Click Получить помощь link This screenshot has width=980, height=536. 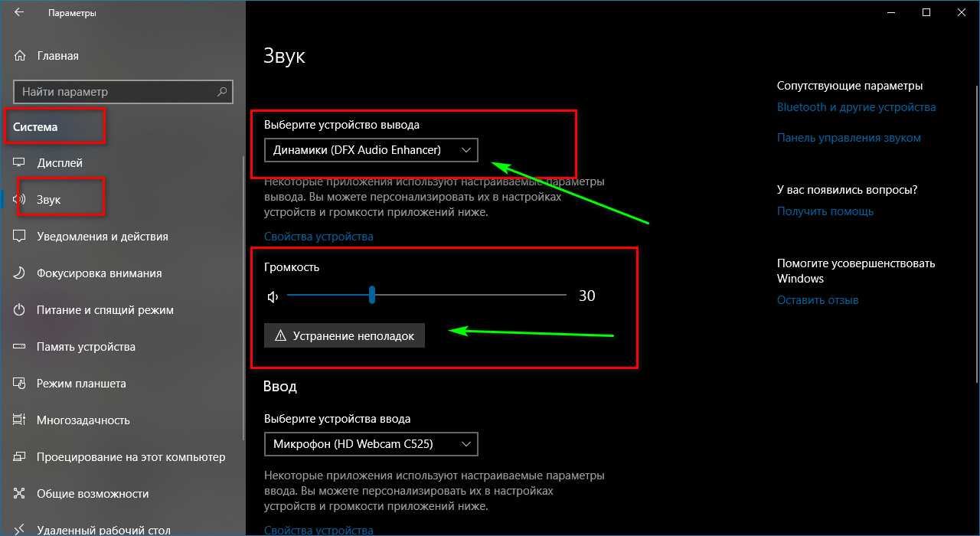coord(825,211)
